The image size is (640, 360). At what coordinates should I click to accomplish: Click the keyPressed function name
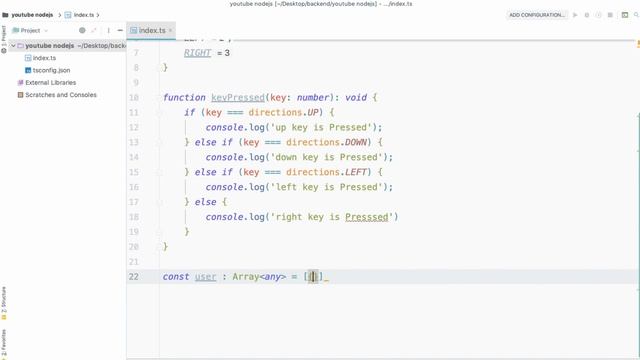(x=238, y=98)
